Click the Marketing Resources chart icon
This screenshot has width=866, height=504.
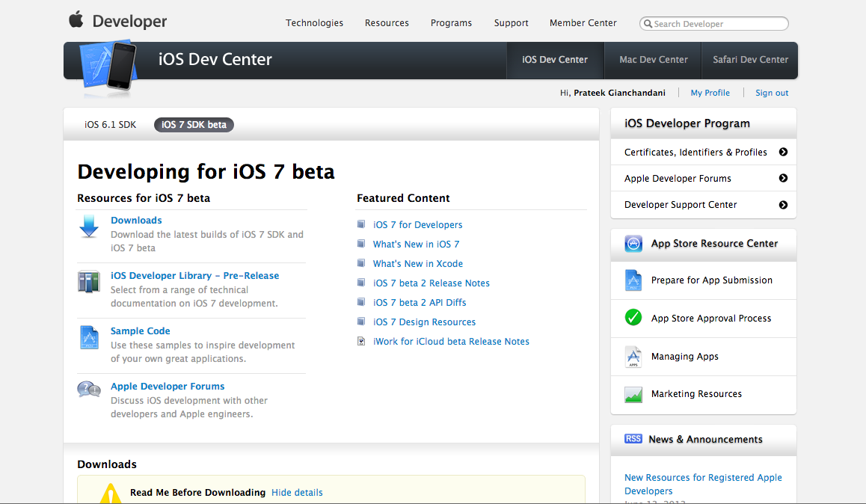(633, 394)
